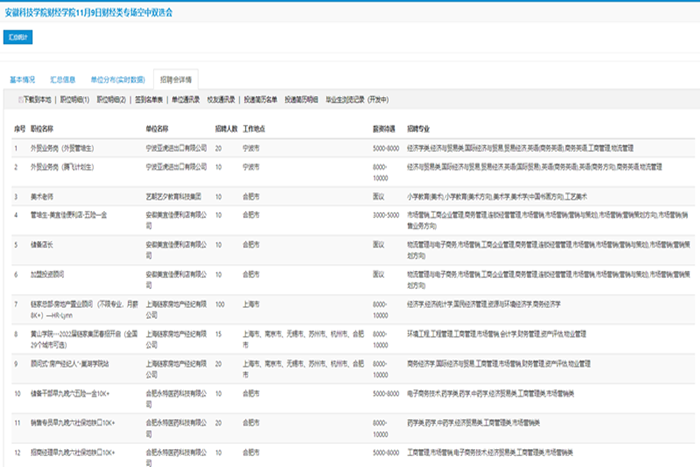Screen dimensions: 700x467
Task: Select the 单位分布(实时数据) tab
Action: point(118,78)
